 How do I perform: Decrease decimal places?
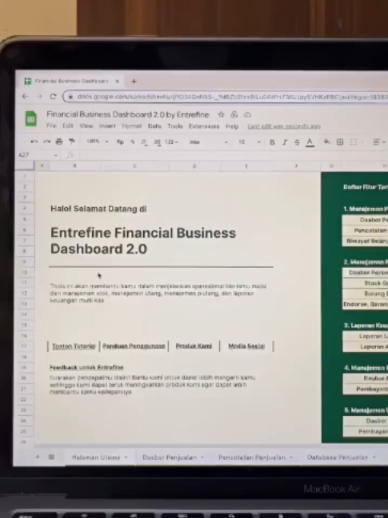(144, 142)
